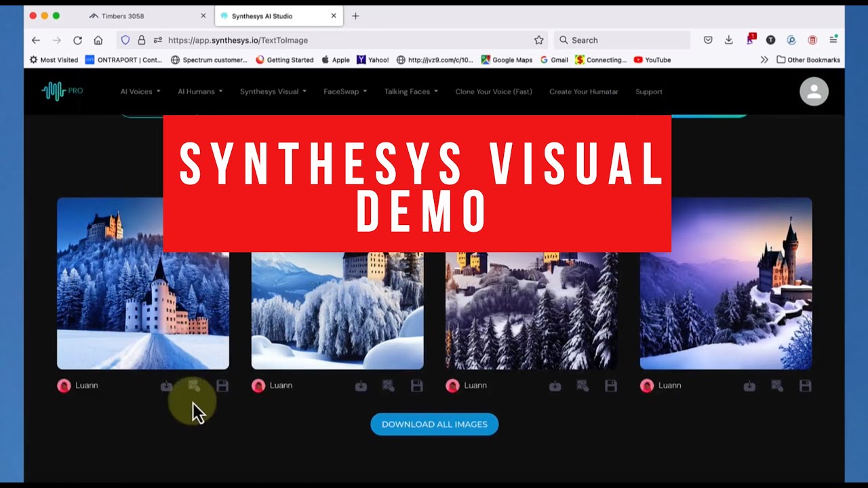Click the extension icon with red badge 1

(750, 39)
